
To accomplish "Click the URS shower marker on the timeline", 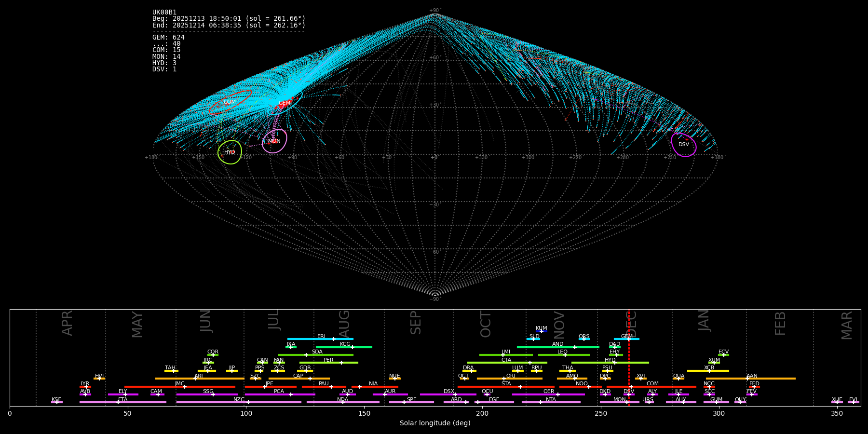I will coord(649,402).
